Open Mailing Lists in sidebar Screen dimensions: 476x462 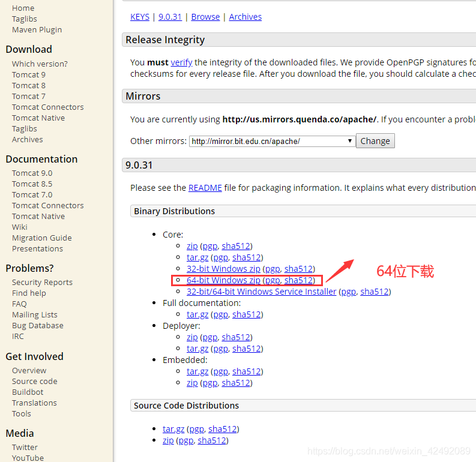click(x=35, y=315)
